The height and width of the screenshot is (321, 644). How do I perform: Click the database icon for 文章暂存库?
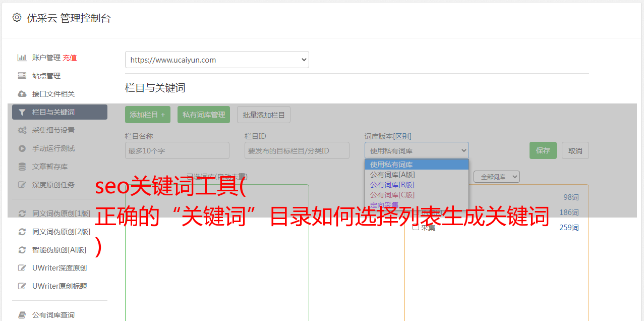coord(22,167)
